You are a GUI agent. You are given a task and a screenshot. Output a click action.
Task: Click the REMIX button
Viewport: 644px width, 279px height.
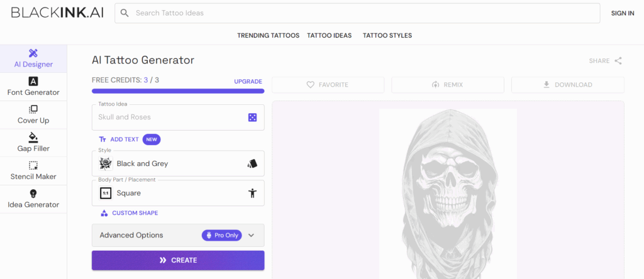(x=448, y=85)
